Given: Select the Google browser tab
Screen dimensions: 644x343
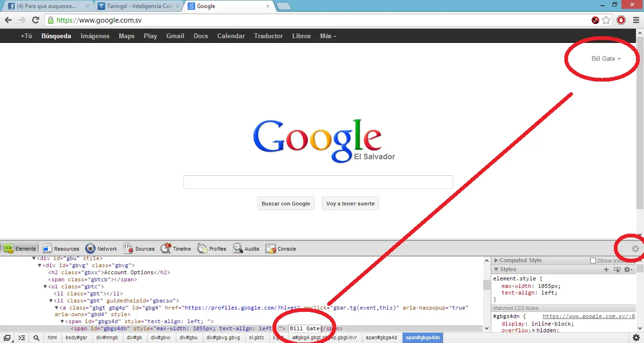Looking at the screenshot, I should (229, 6).
